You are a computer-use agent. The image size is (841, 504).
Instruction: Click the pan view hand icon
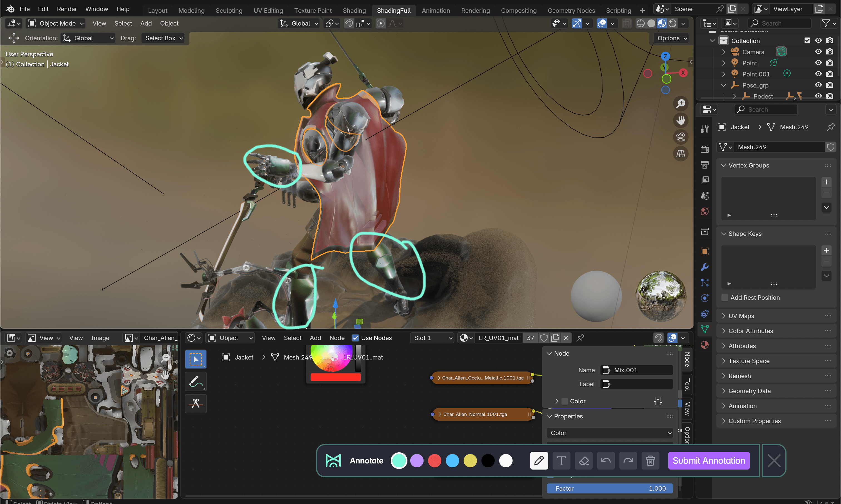click(x=681, y=120)
